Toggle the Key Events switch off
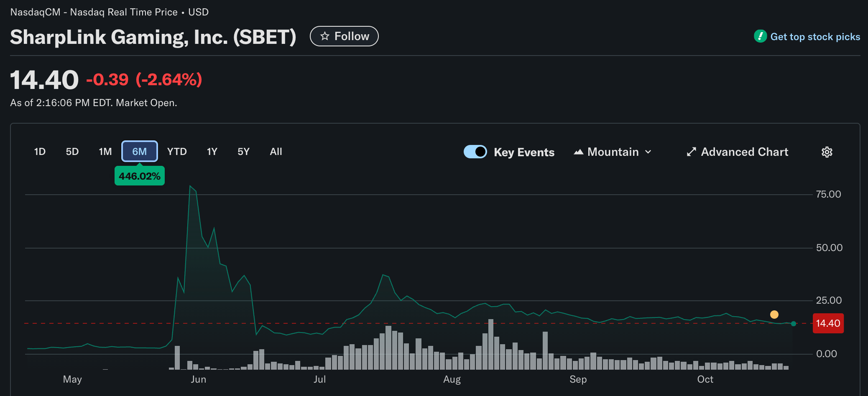 tap(475, 152)
